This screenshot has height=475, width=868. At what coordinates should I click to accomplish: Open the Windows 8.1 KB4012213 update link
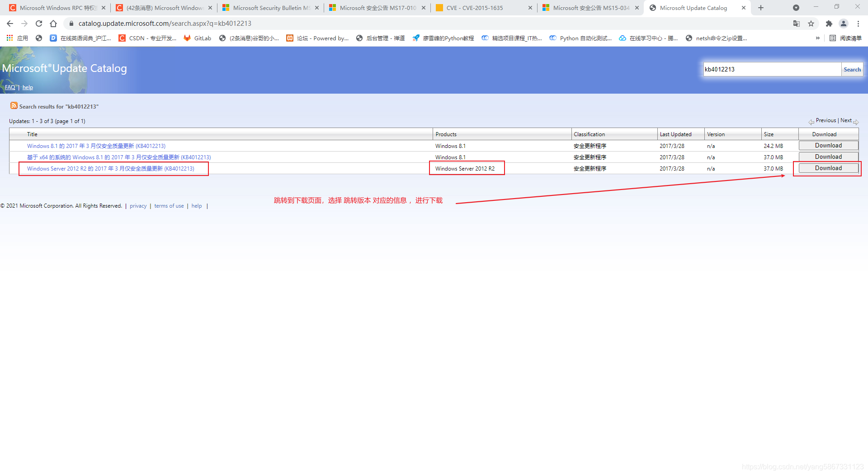click(x=96, y=146)
